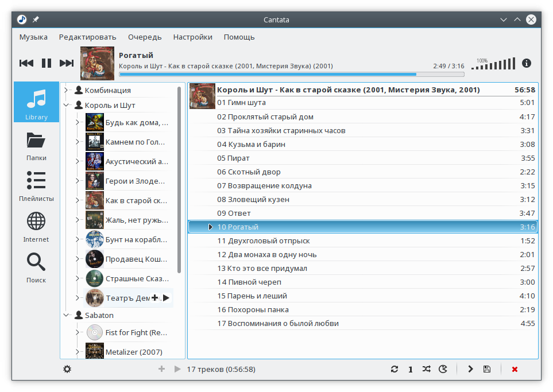The image size is (553, 392).
Task: Open the song info panel icon
Action: tap(527, 63)
